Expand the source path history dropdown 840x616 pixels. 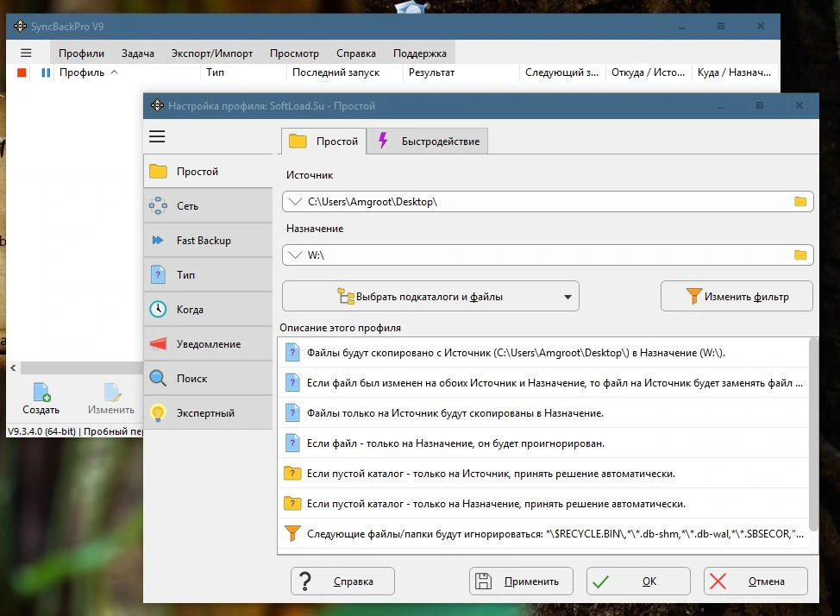click(x=295, y=202)
